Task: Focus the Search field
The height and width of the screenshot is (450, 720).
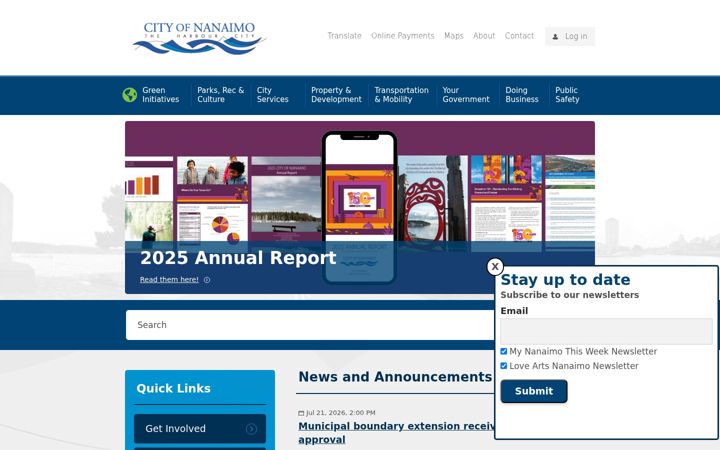Action: 309,325
